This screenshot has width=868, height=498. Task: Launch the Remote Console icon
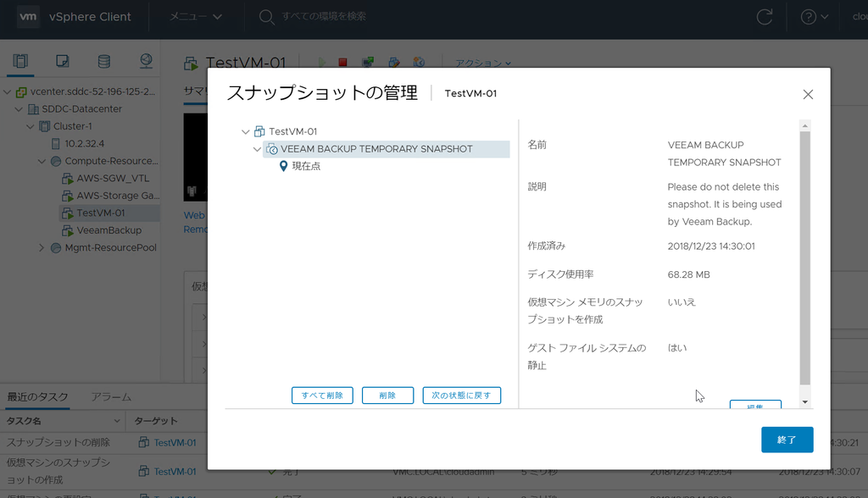pyautogui.click(x=368, y=61)
